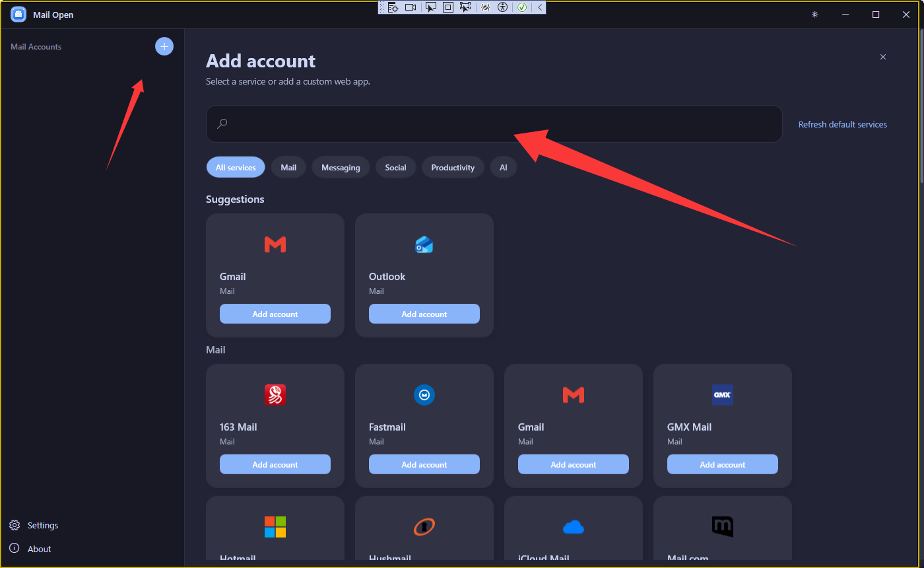Click Go to Live Visual Tree debug icon
The image size is (924, 568).
393,7
